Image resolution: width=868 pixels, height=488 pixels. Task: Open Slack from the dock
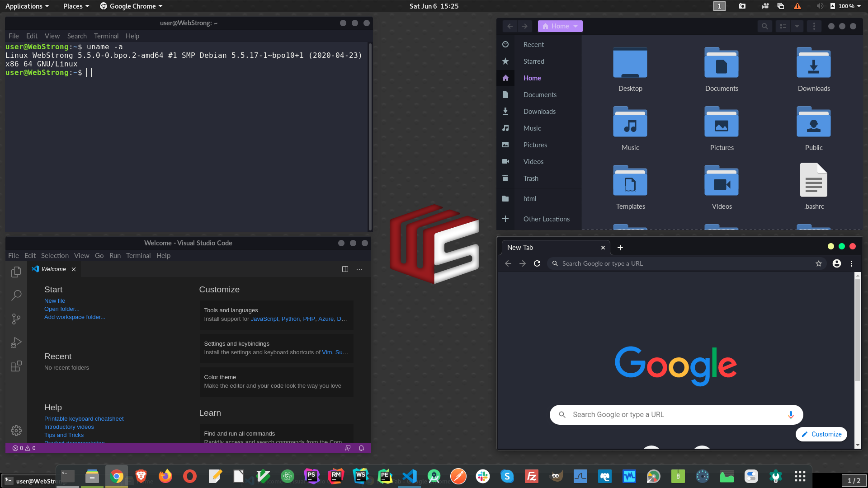483,476
